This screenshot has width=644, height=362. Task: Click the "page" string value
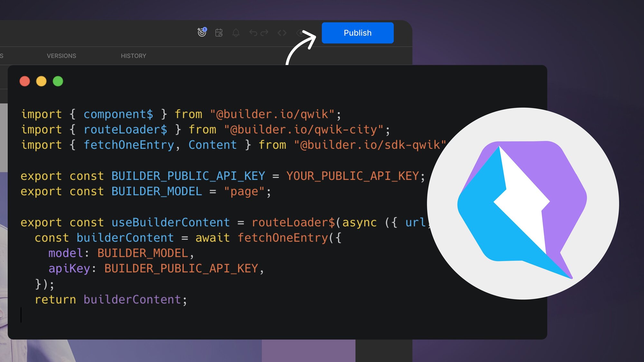(244, 192)
